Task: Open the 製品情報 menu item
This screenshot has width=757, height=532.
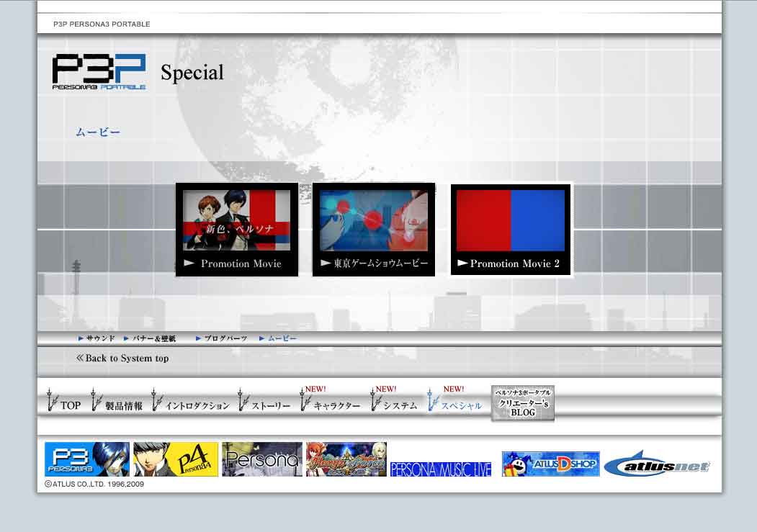Action: tap(117, 401)
